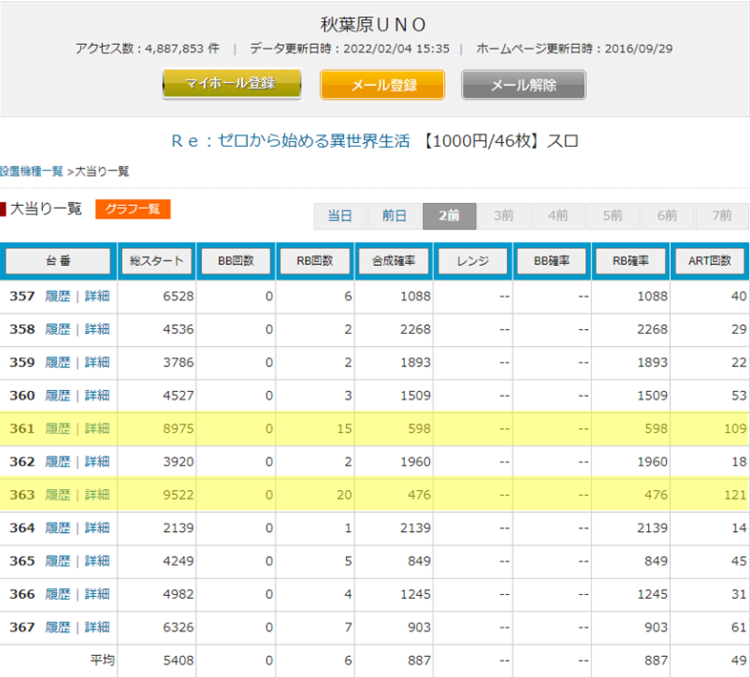
Task: Sort table by 合成確率 header
Action: [394, 261]
